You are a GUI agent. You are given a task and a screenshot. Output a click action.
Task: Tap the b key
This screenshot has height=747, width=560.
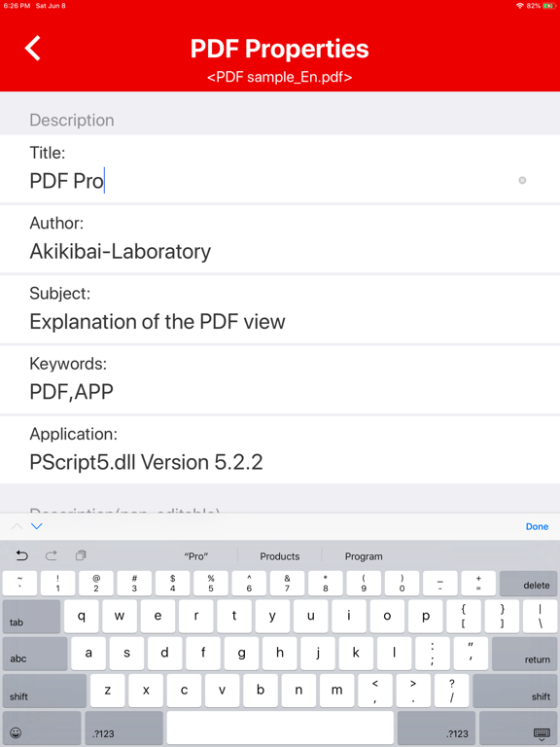click(261, 691)
